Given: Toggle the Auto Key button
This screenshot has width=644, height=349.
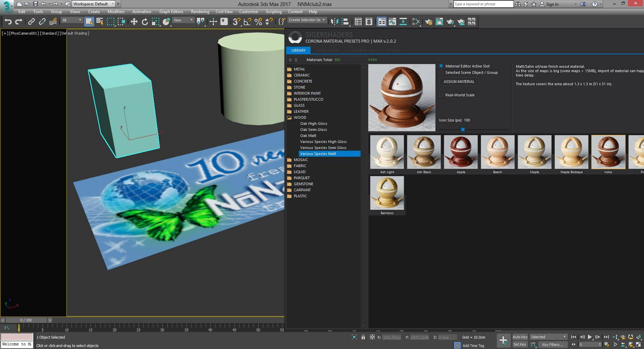Looking at the screenshot, I should (x=520, y=337).
